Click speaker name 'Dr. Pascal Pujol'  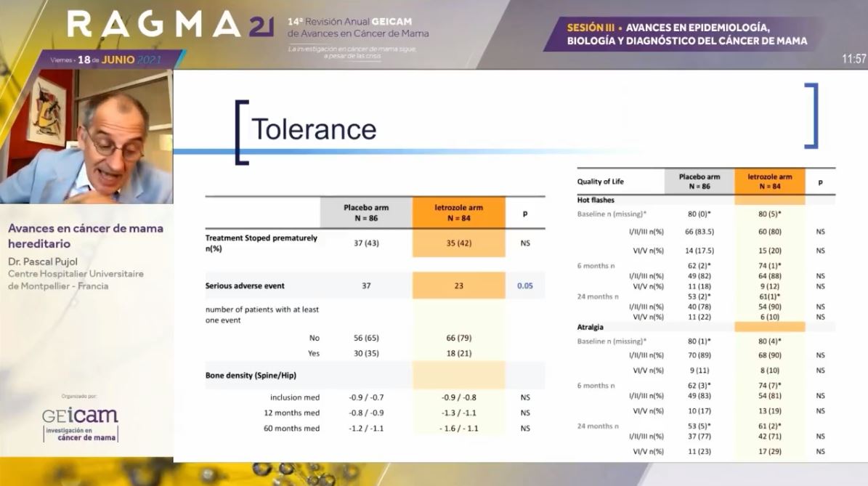(43, 262)
